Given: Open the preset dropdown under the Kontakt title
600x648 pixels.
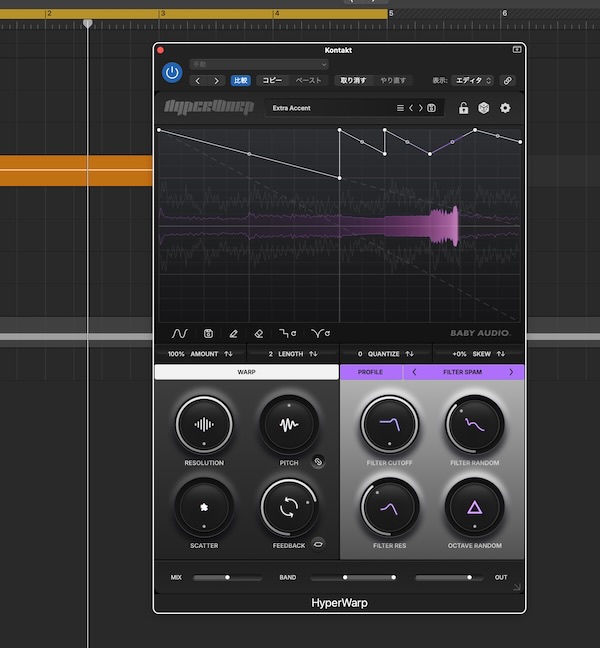Looking at the screenshot, I should coord(259,64).
